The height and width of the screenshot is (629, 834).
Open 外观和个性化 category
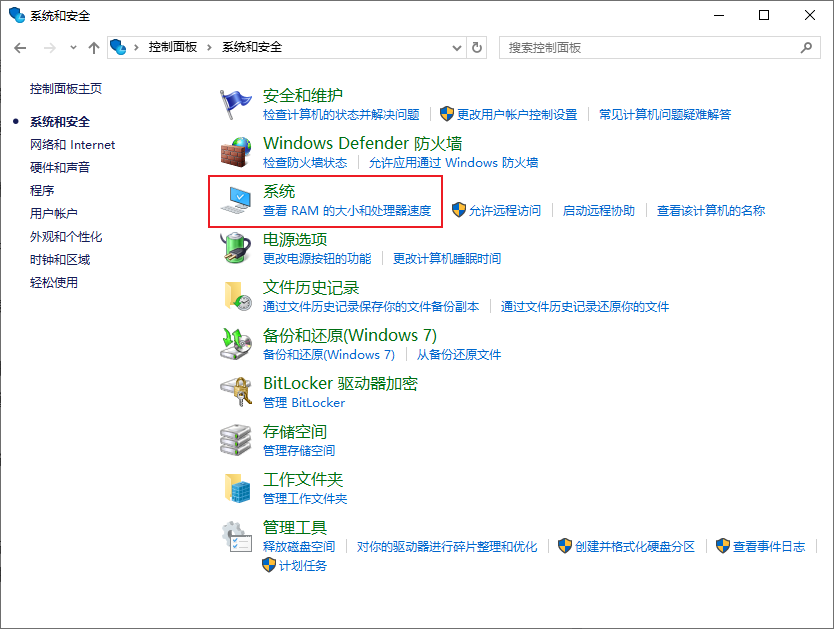[x=66, y=237]
